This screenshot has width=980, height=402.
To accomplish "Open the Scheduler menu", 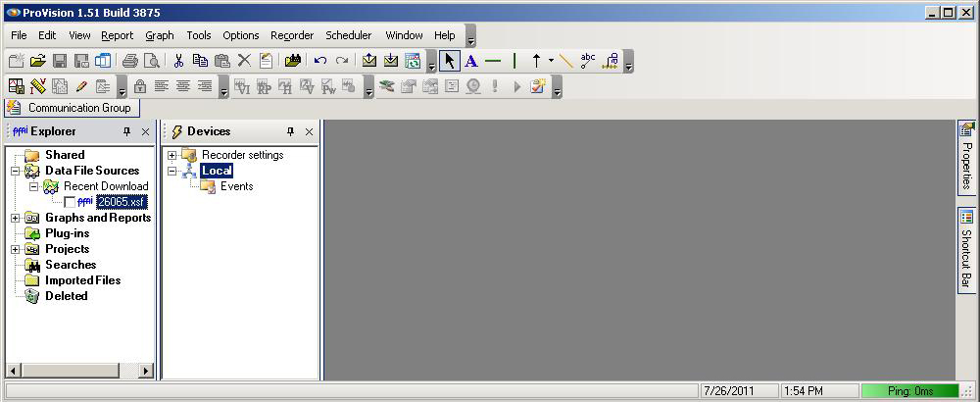I will click(348, 35).
